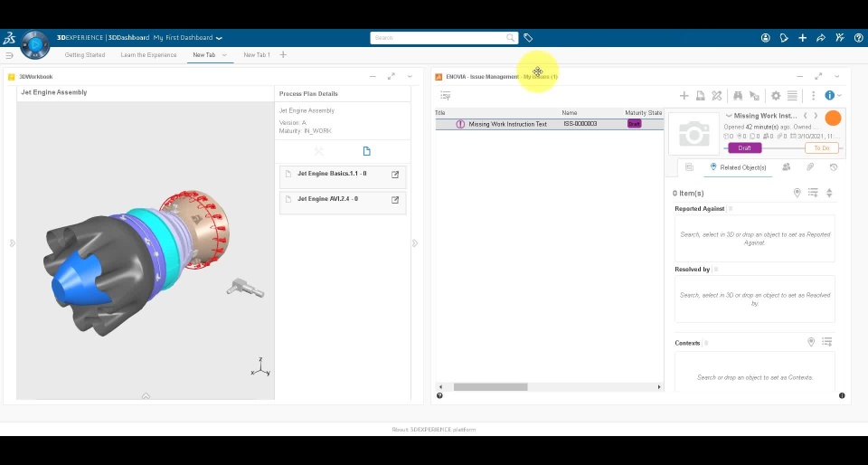
Task: Open the 3DWorkbook widget chevron menu
Action: (x=410, y=76)
